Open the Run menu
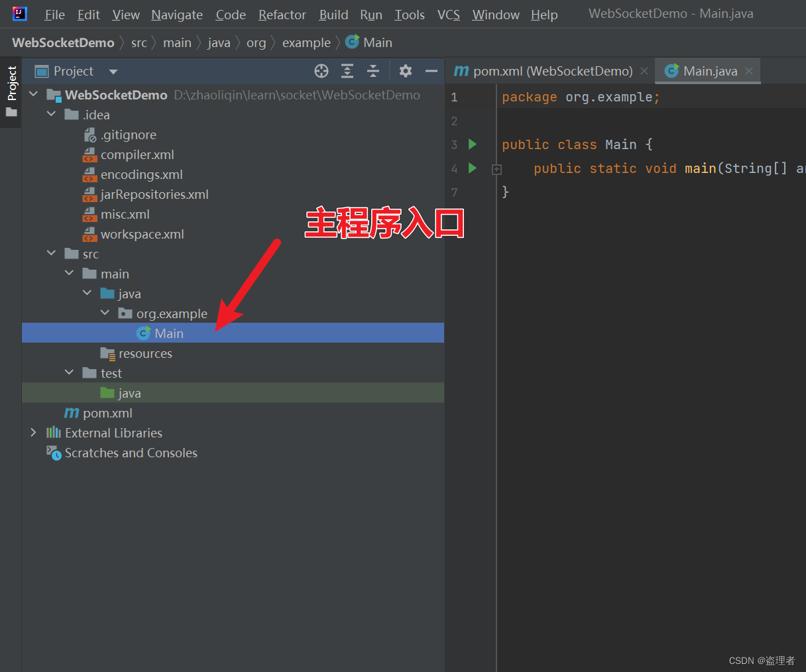Screen dimensions: 806x672 (371, 15)
